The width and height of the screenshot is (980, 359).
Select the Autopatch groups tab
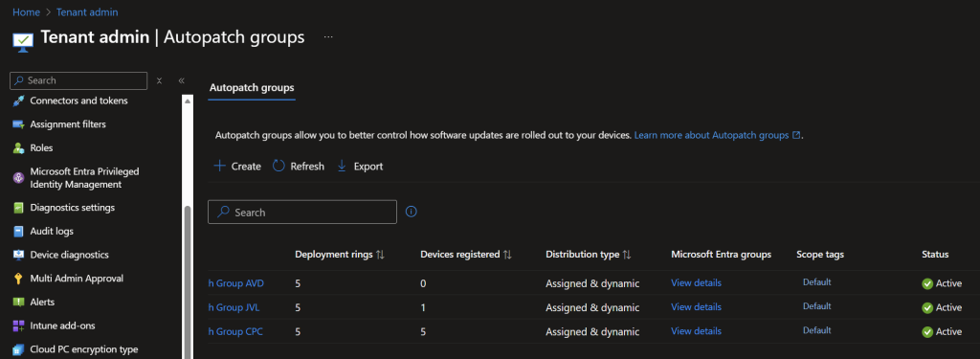[x=252, y=87]
